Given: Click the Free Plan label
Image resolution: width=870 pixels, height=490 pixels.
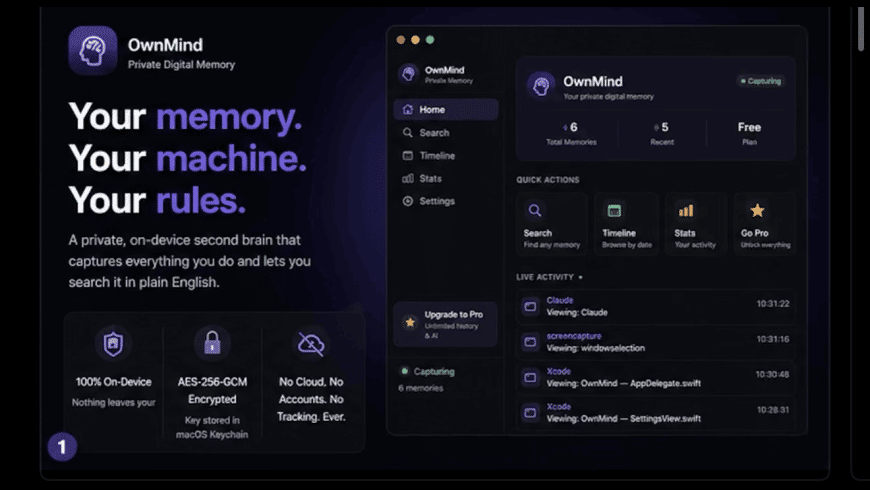Looking at the screenshot, I should [749, 133].
